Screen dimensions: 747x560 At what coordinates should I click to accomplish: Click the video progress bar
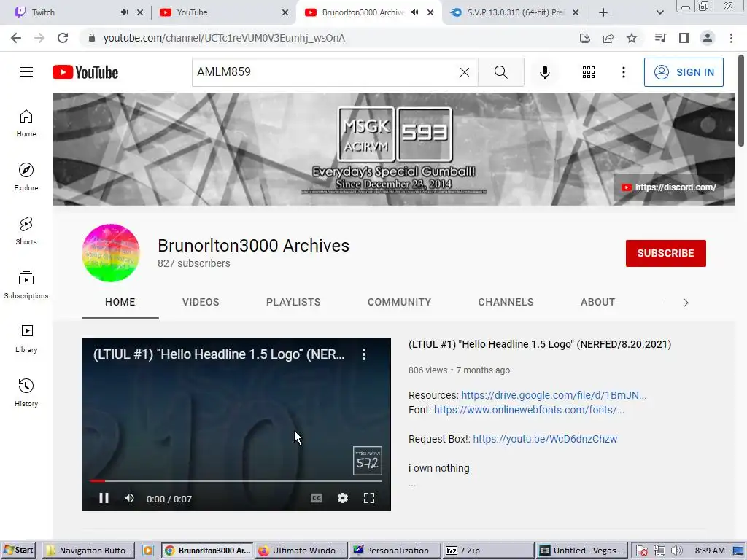tap(236, 481)
